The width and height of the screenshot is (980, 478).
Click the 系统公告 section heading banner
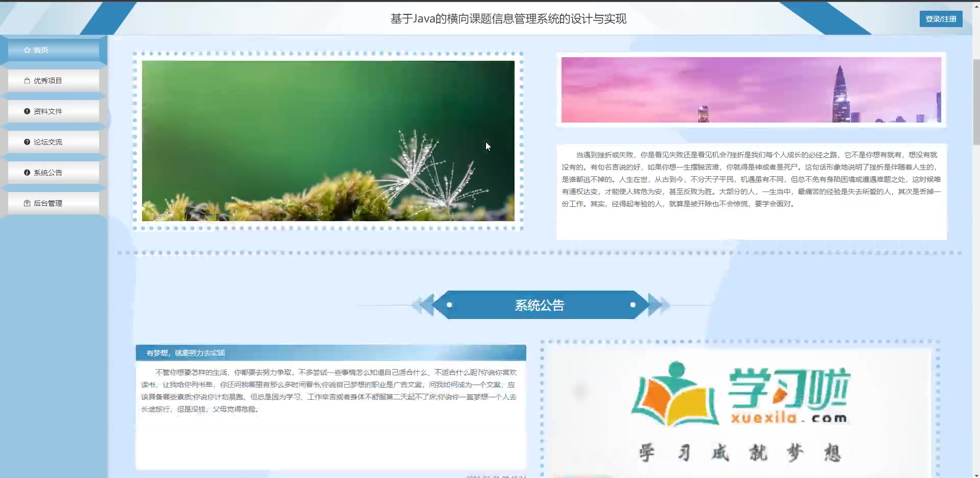540,305
